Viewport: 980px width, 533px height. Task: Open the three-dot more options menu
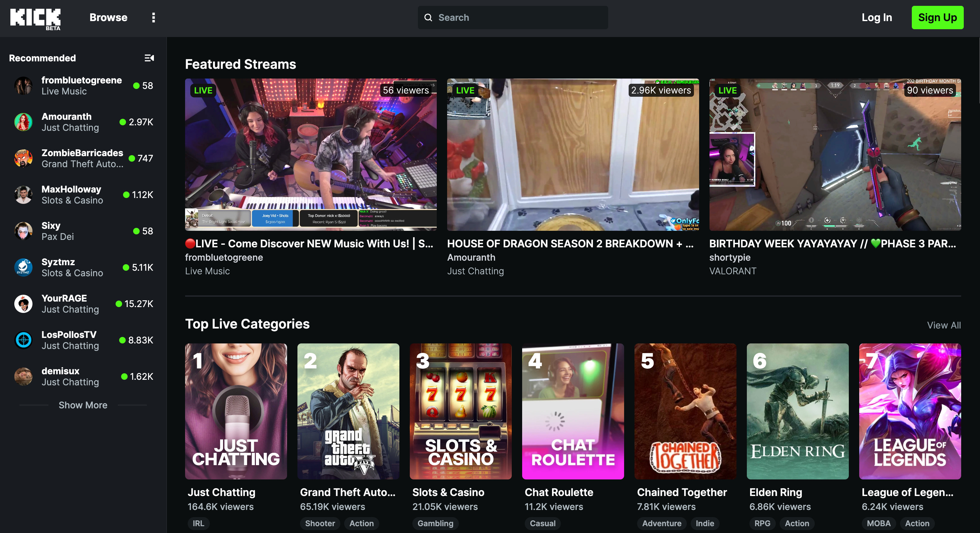153,18
